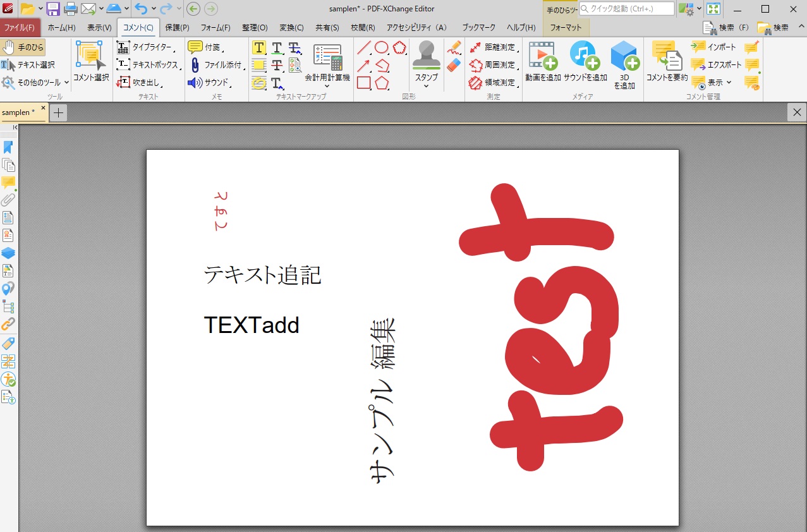Open the Links chain pane in sidebar
This screenshot has height=532, width=807.
point(8,324)
